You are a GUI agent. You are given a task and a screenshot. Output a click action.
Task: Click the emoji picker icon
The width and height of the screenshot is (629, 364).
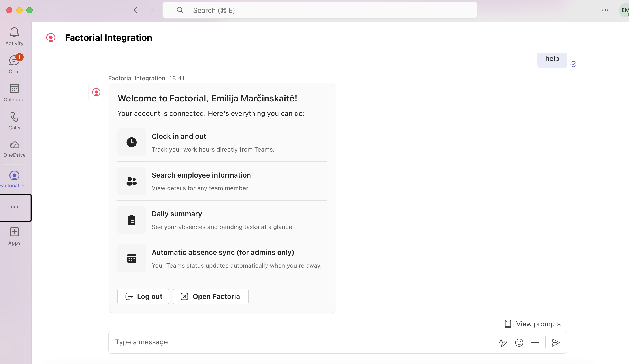[x=519, y=342]
